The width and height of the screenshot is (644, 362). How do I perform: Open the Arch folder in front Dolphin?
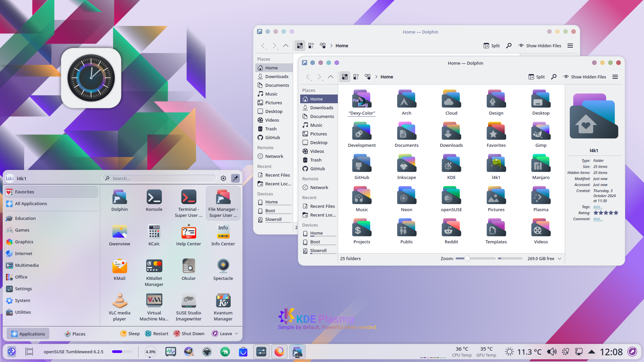coord(407,103)
